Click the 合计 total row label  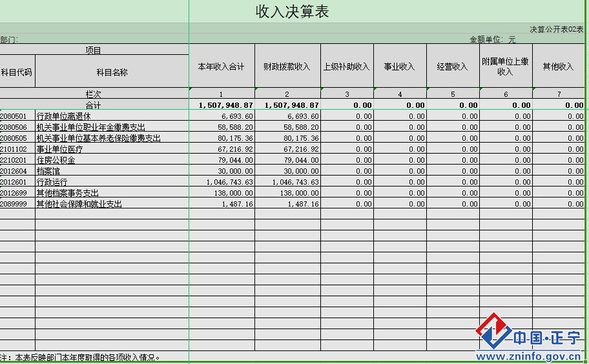(x=94, y=105)
